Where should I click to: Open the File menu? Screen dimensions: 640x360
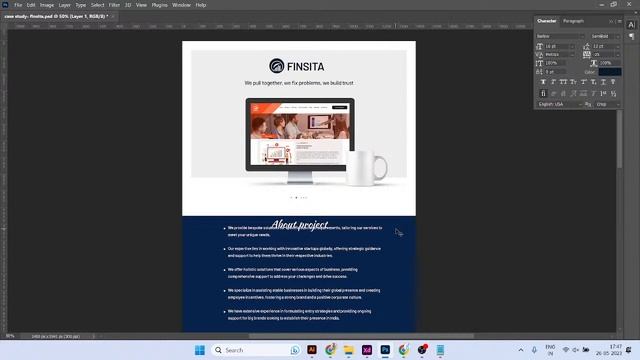pos(18,5)
